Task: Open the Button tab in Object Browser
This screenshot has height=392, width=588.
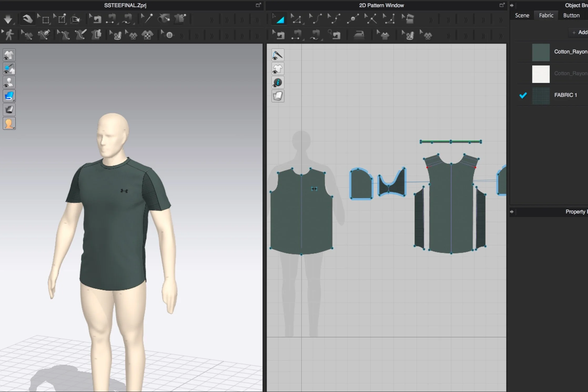Action: tap(571, 15)
